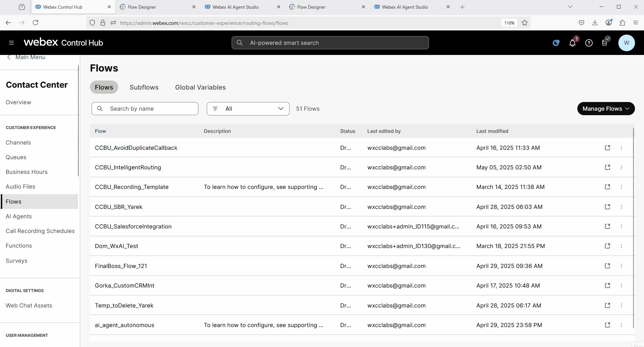Click the help question mark icon
Image resolution: width=644 pixels, height=347 pixels.
coord(589,43)
